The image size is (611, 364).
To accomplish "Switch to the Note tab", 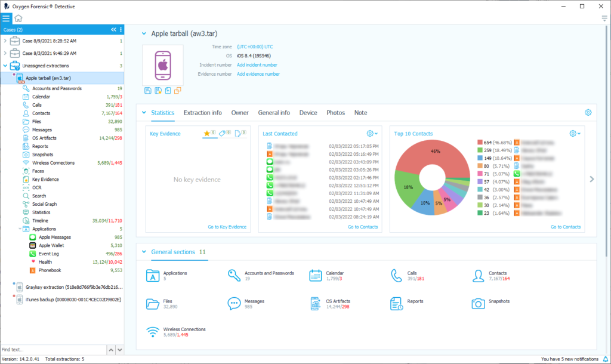I will pyautogui.click(x=360, y=113).
